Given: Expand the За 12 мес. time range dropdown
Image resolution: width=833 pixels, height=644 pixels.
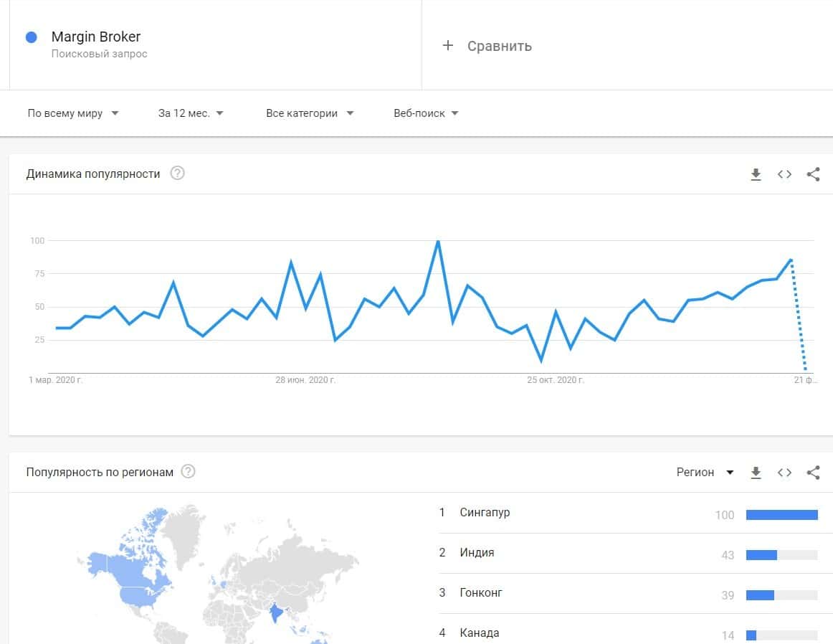Looking at the screenshot, I should (x=191, y=113).
